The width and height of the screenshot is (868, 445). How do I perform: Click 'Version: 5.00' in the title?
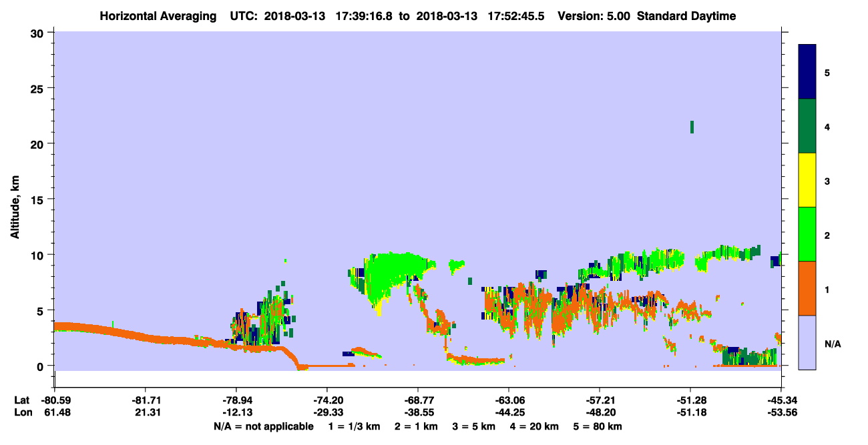594,16
